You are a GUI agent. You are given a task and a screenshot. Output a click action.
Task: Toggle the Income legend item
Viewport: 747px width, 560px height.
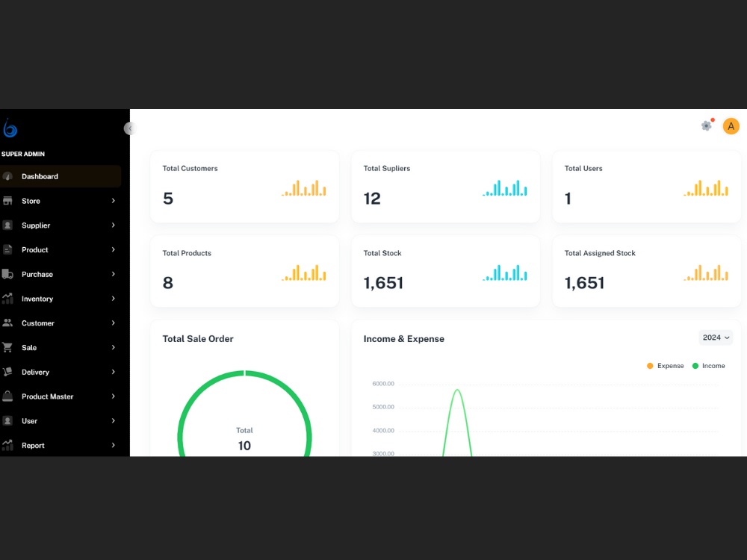(708, 366)
